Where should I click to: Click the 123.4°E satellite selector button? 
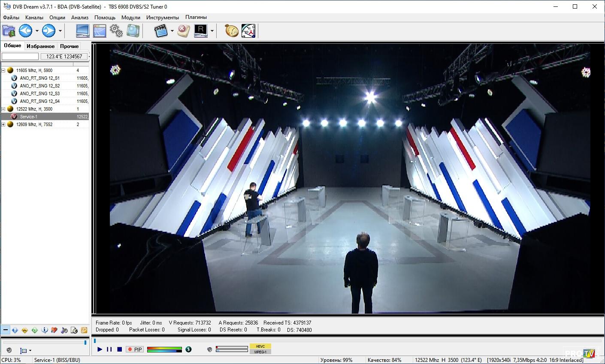[64, 56]
